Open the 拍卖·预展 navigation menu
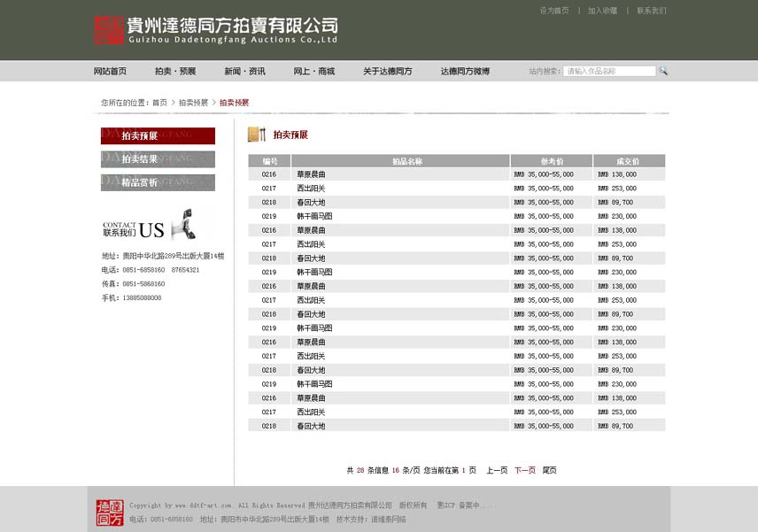Screen dimensions: 758x532 175,72
